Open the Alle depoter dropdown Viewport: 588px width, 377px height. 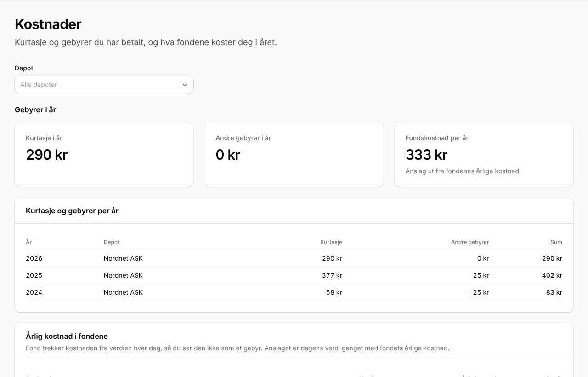[x=104, y=85]
